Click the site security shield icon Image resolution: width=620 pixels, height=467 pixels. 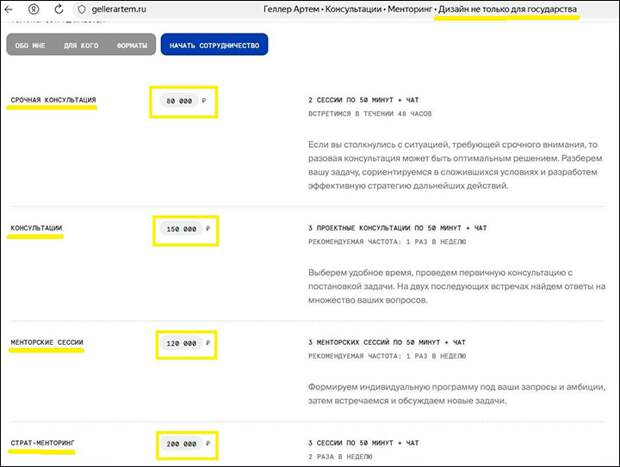pyautogui.click(x=83, y=9)
